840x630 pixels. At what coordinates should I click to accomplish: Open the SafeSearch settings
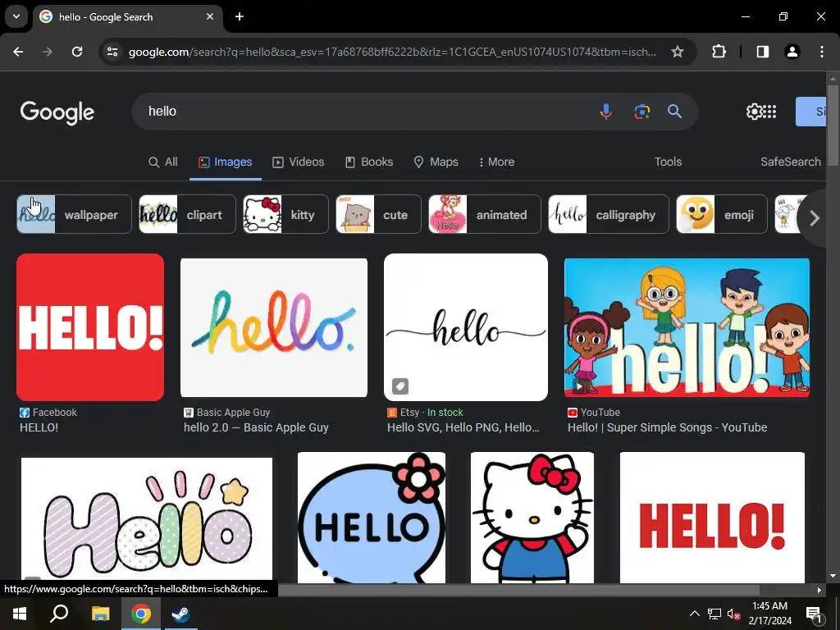791,162
